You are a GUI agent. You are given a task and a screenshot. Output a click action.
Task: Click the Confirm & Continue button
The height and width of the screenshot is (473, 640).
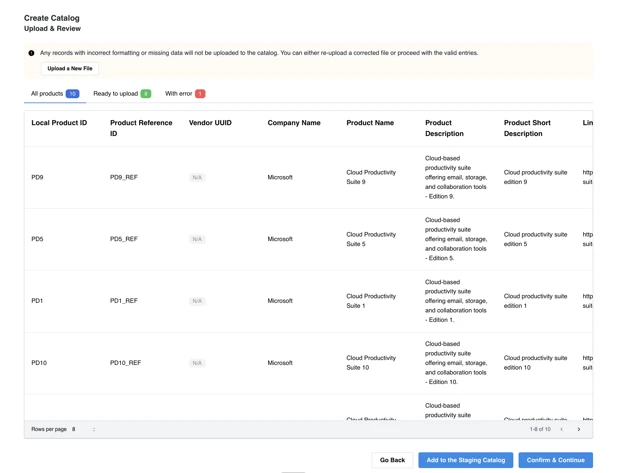point(555,460)
